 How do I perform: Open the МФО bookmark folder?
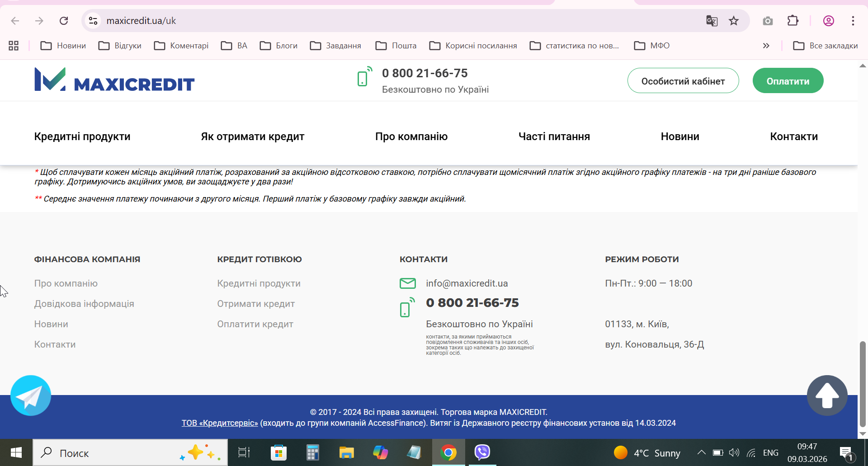click(652, 46)
